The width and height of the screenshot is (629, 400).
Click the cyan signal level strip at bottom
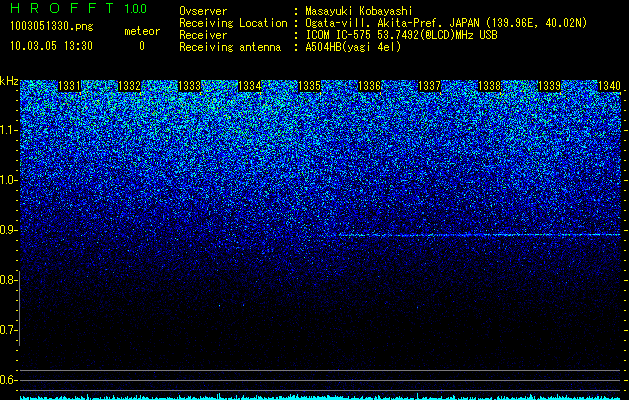(x=320, y=397)
